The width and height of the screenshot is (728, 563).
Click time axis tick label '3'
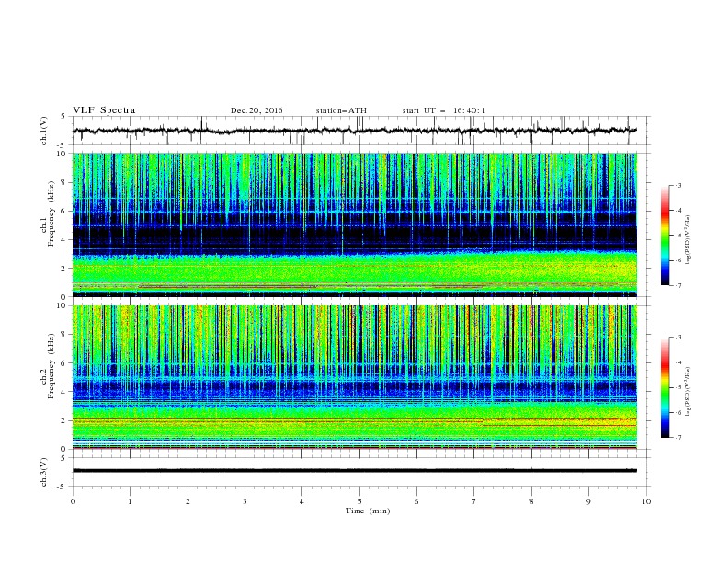(x=245, y=501)
